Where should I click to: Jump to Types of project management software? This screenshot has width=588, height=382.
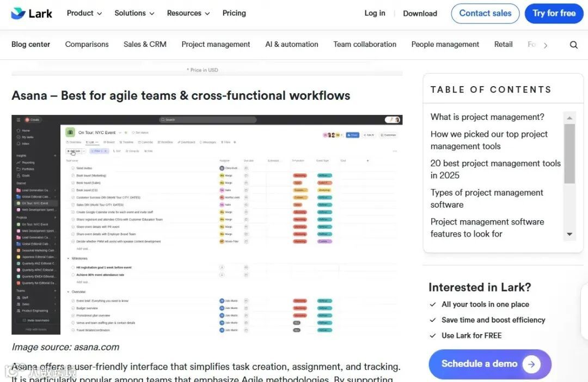click(487, 198)
